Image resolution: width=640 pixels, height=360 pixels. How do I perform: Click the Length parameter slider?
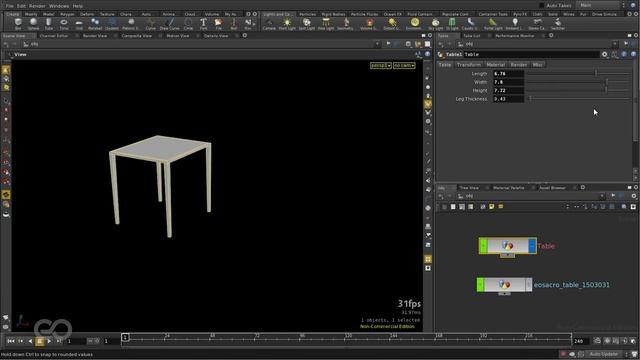[x=578, y=73]
